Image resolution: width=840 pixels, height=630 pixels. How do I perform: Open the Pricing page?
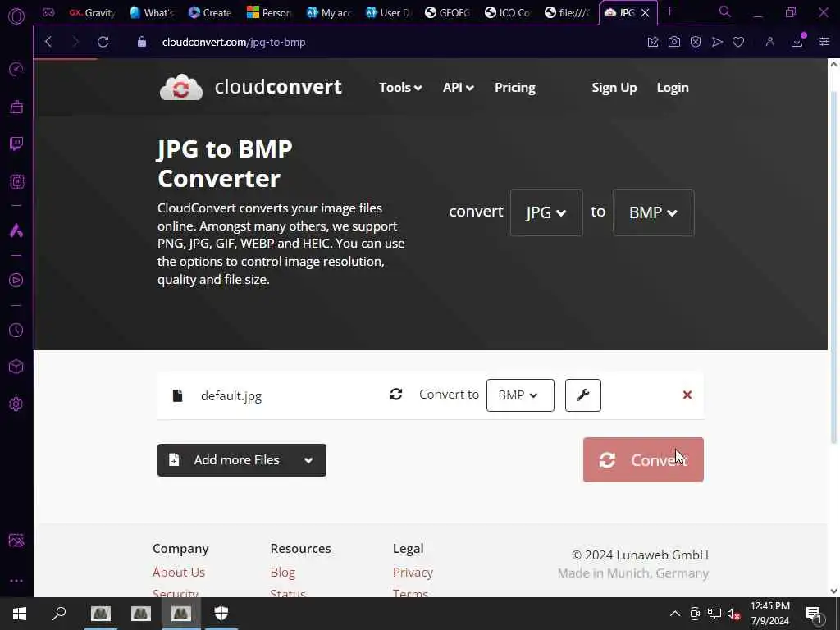pos(515,87)
